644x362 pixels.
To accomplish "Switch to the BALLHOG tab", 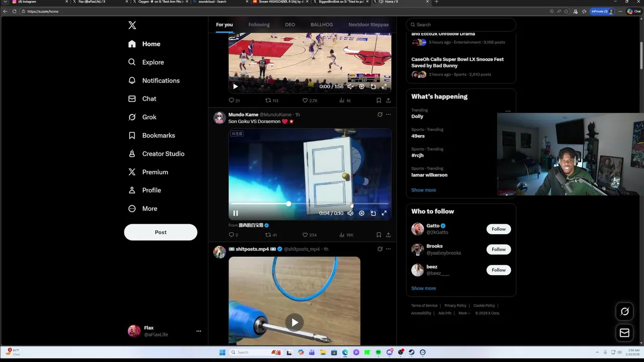I will tap(321, 25).
